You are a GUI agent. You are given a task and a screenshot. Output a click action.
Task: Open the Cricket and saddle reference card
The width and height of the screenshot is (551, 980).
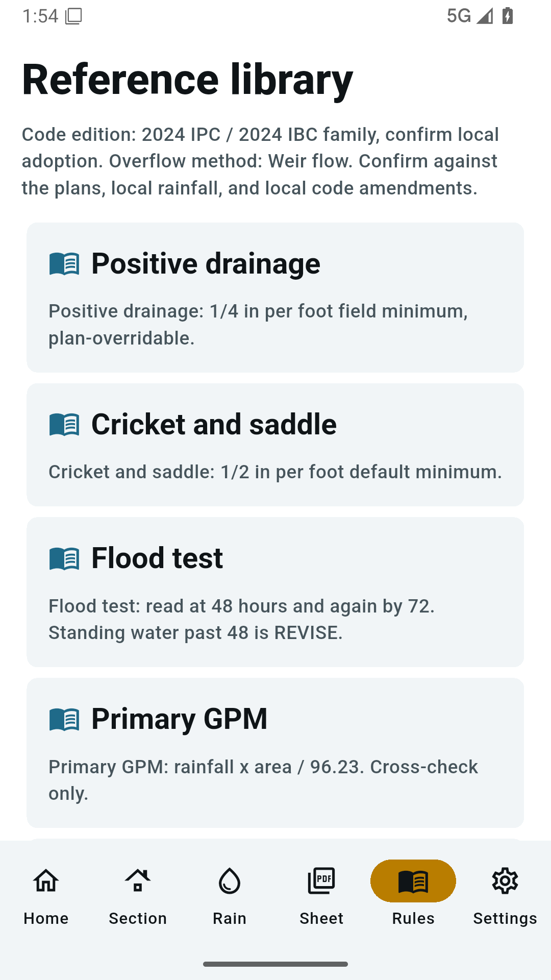[x=275, y=445]
